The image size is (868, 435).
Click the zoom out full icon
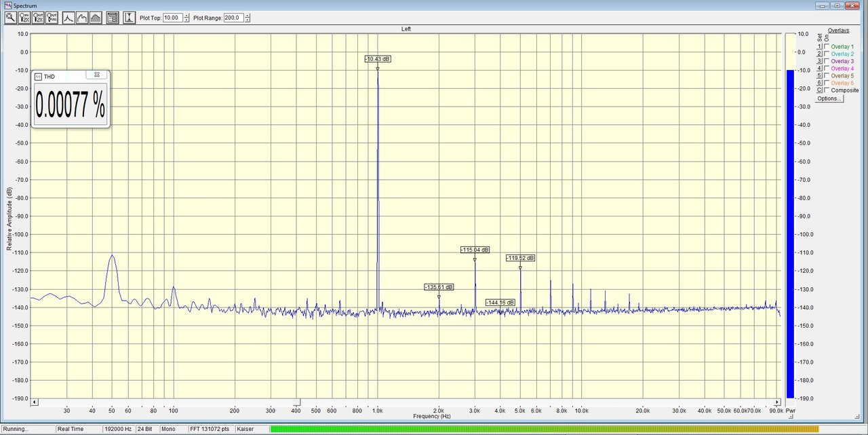[x=52, y=18]
